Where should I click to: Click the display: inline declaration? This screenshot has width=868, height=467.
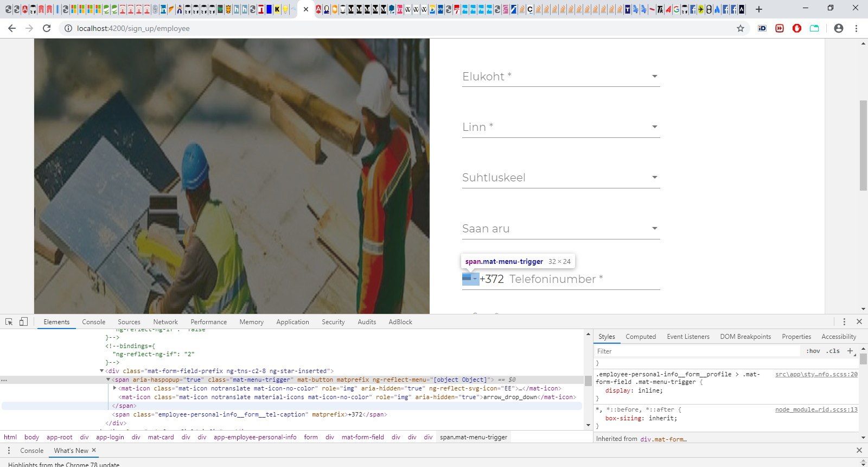634,390
